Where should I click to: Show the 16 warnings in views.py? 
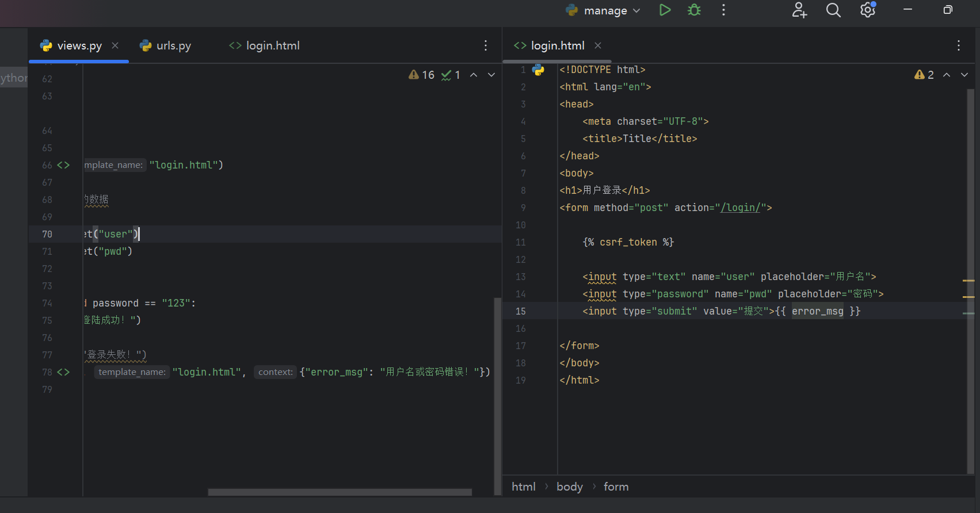[x=421, y=75]
